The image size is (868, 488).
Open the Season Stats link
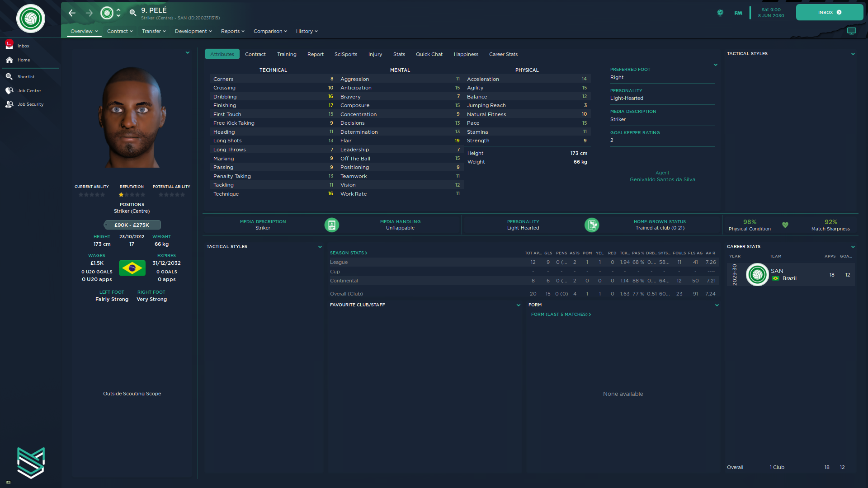[348, 253]
